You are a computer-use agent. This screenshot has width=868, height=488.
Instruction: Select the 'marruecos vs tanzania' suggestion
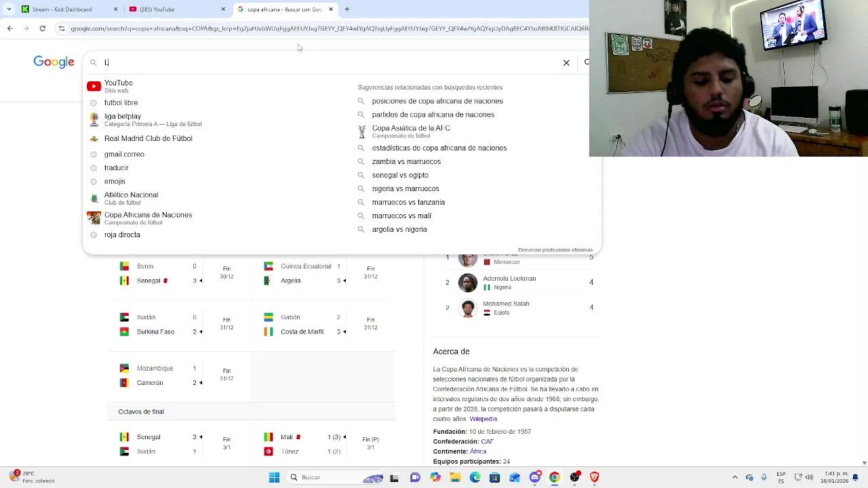click(x=408, y=202)
